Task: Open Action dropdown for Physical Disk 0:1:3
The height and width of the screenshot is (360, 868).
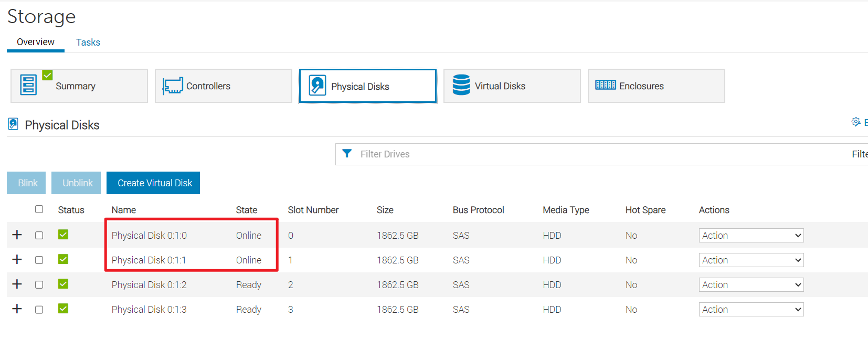Action: [751, 310]
